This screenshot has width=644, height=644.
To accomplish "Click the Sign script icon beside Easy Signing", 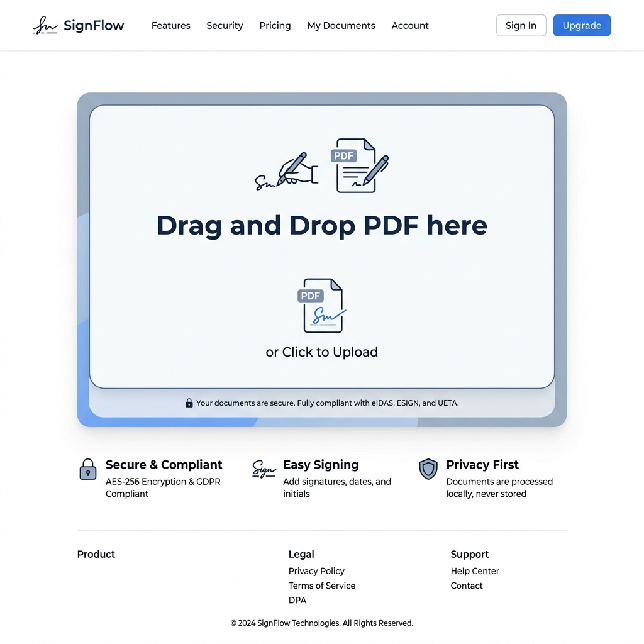I will tap(264, 469).
